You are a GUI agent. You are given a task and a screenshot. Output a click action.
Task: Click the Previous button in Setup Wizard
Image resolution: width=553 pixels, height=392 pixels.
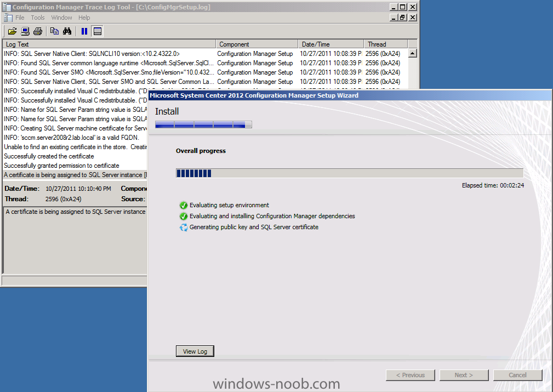[411, 375]
